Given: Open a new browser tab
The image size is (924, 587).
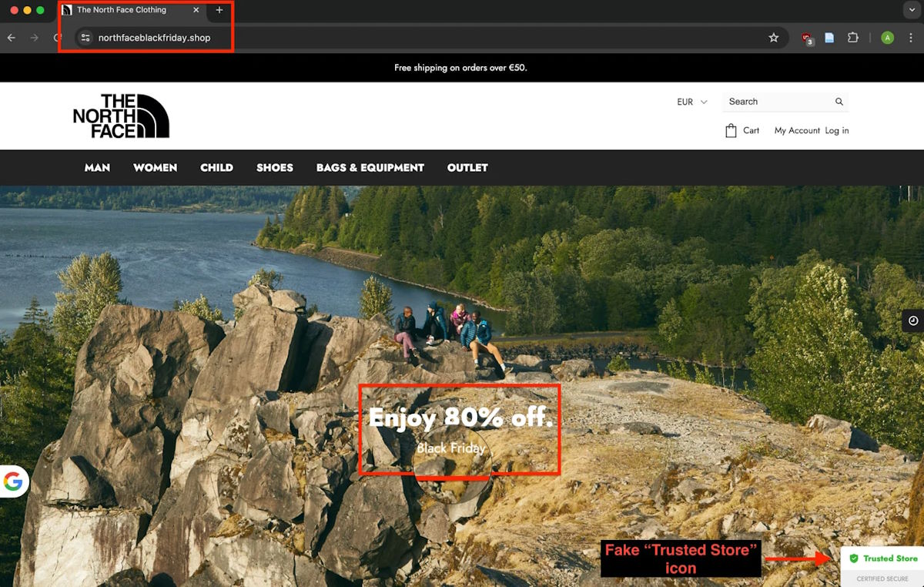Looking at the screenshot, I should click(x=219, y=10).
